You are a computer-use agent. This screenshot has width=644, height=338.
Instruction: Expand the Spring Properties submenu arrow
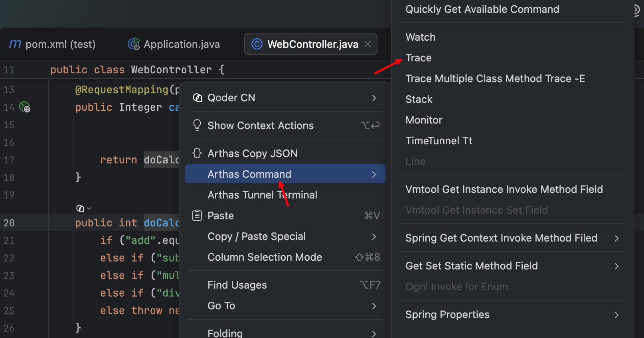coord(616,315)
